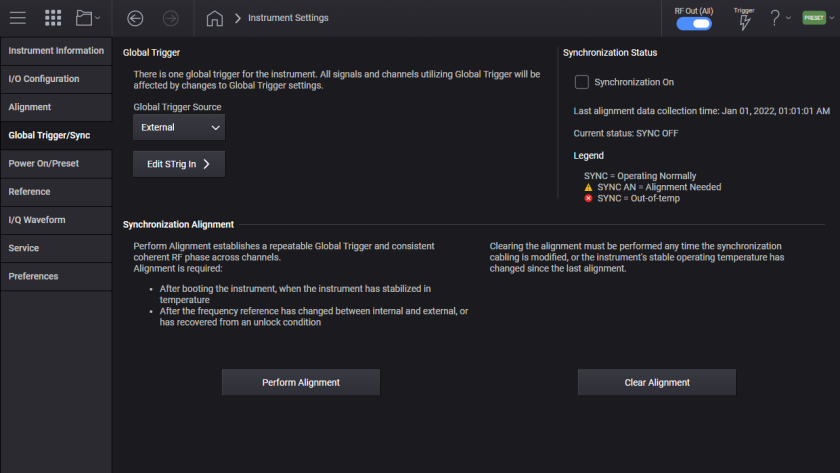The image size is (840, 473).
Task: Go to the Home screen icon
Action: click(214, 18)
